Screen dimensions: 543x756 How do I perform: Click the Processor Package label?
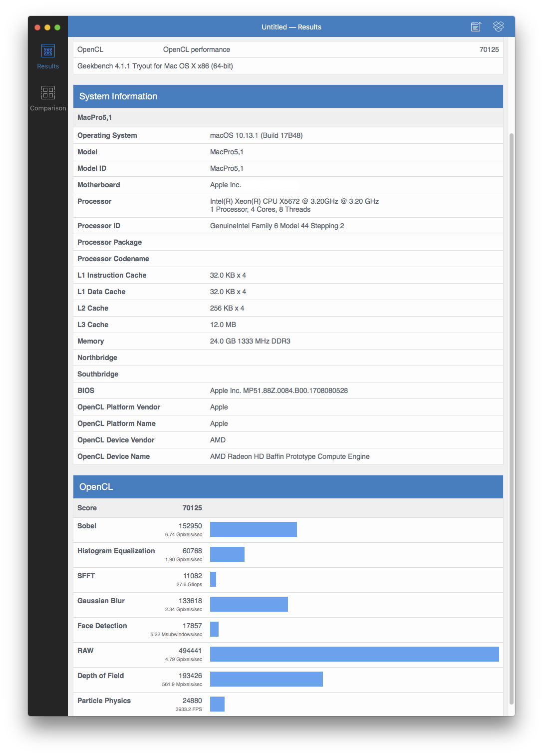(x=109, y=242)
